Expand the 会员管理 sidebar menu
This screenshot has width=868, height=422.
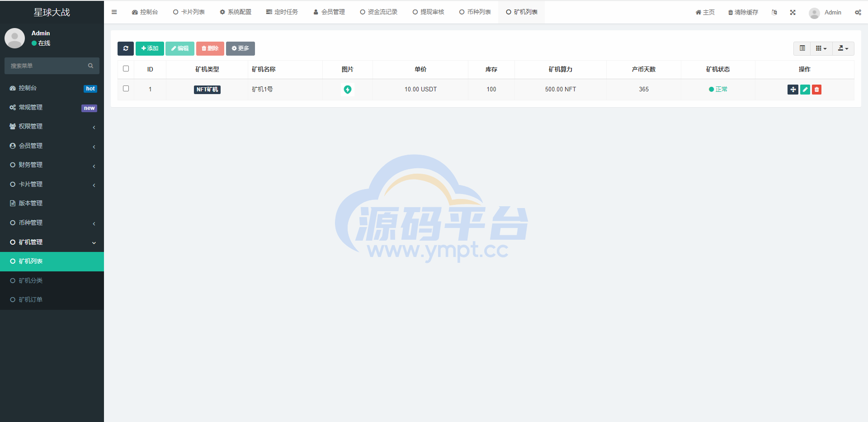pyautogui.click(x=52, y=146)
